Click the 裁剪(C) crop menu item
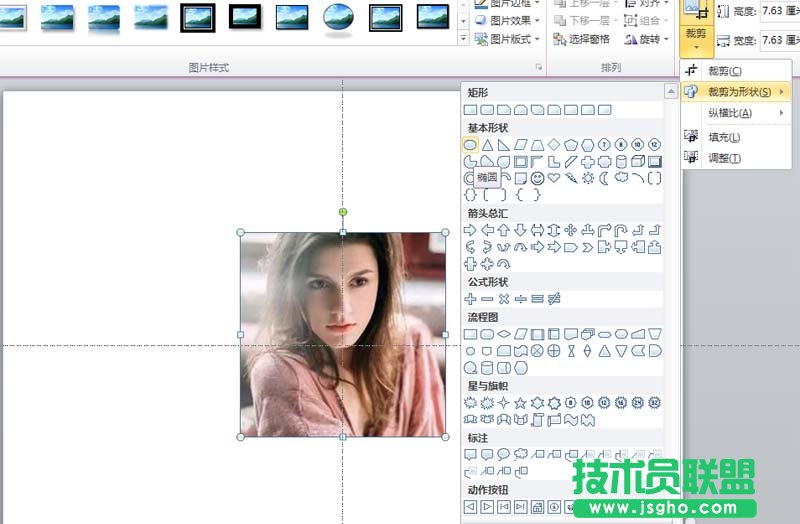 click(724, 71)
